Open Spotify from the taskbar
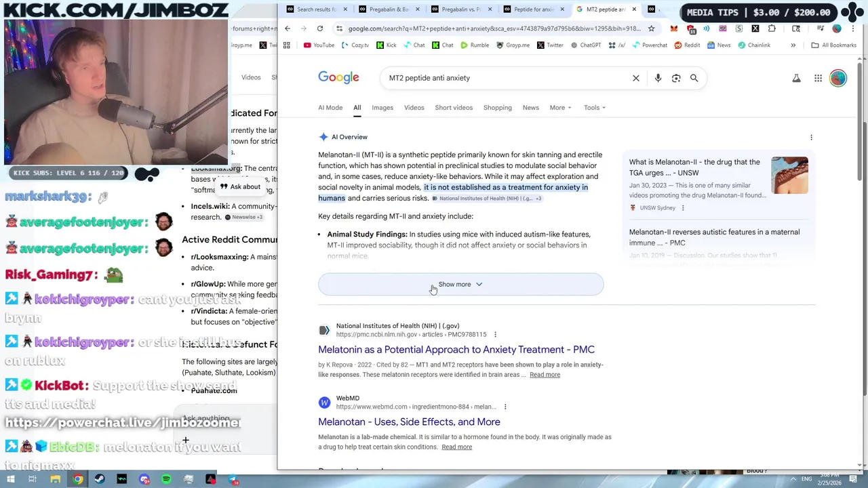The height and width of the screenshot is (488, 868). 166,480
